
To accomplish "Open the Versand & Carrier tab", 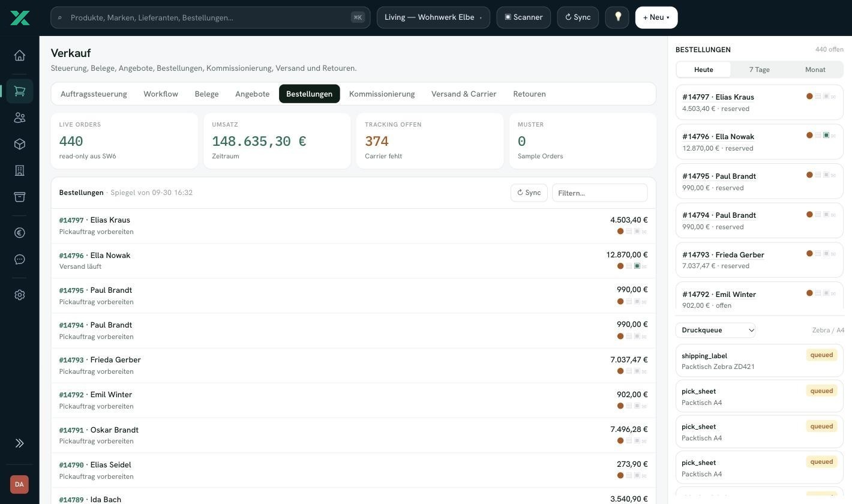I will [464, 94].
